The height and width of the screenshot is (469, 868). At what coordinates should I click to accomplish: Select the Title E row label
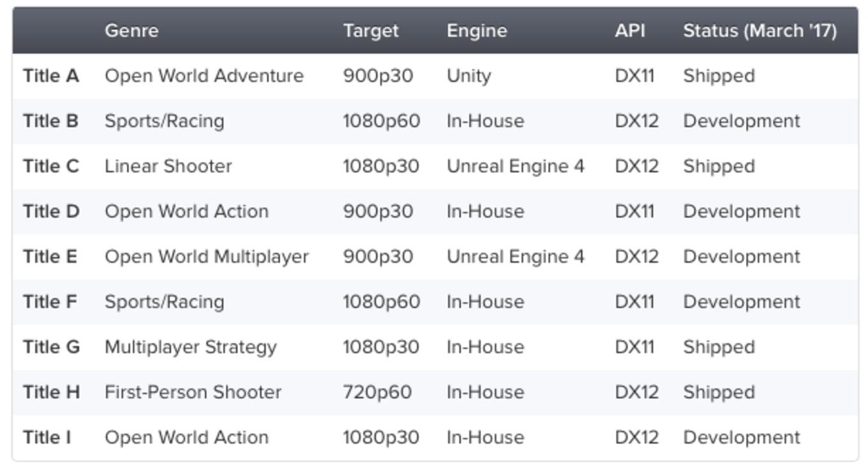click(50, 257)
